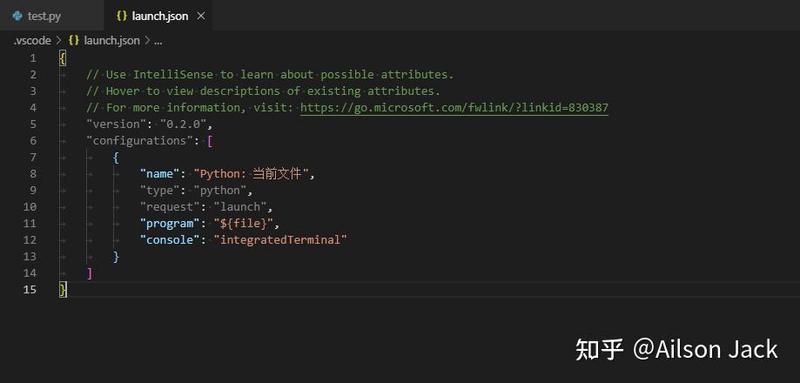Click the "${file}" program value
800x383 pixels.
pyautogui.click(x=244, y=223)
